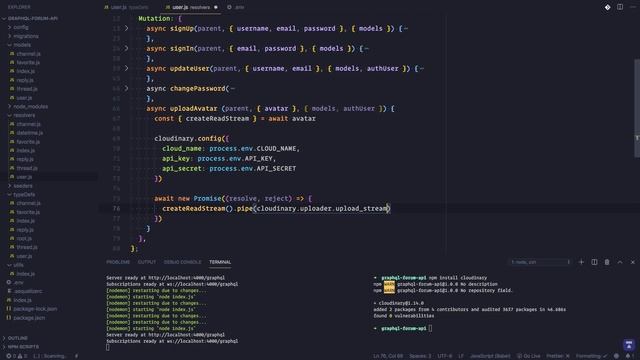Open the DEBUG CONSOLE panel tab

point(182,262)
